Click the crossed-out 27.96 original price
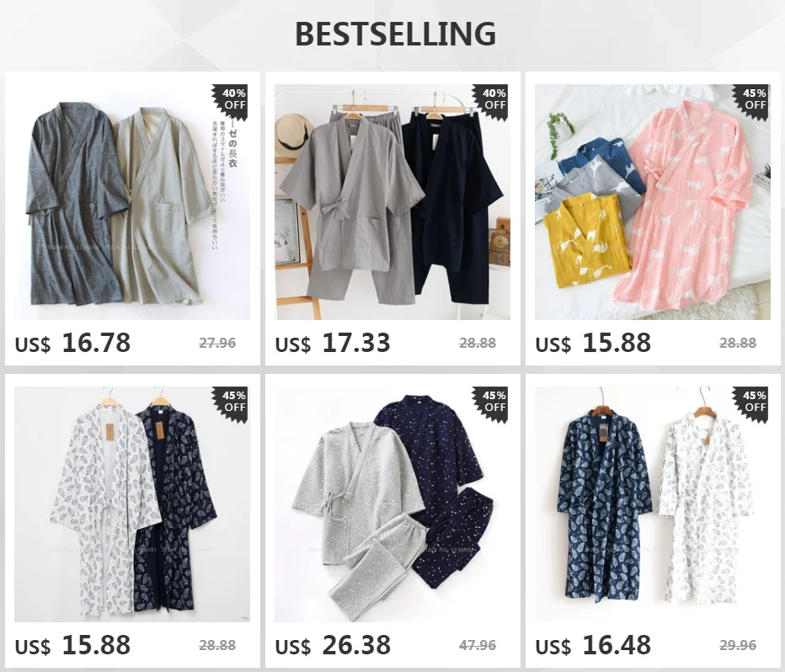This screenshot has width=785, height=672. [x=217, y=344]
